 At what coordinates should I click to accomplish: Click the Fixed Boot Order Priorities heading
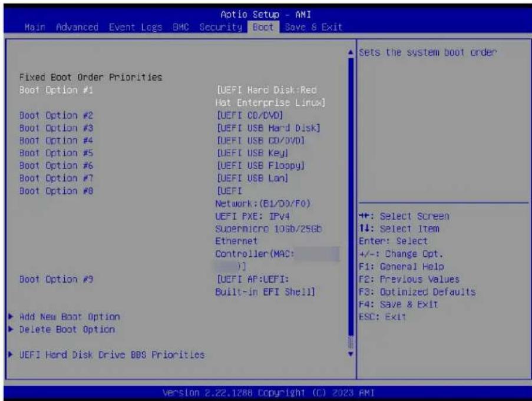click(x=91, y=77)
